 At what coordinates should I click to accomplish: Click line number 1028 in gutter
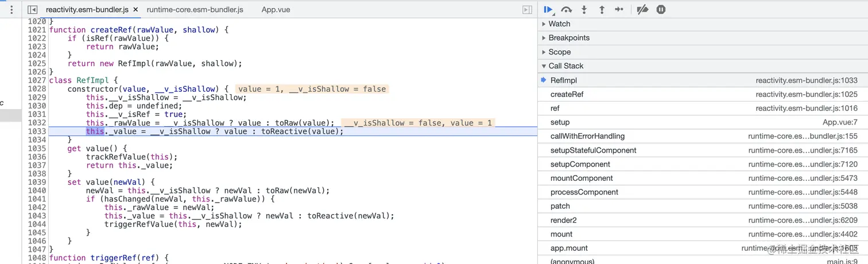tap(37, 89)
